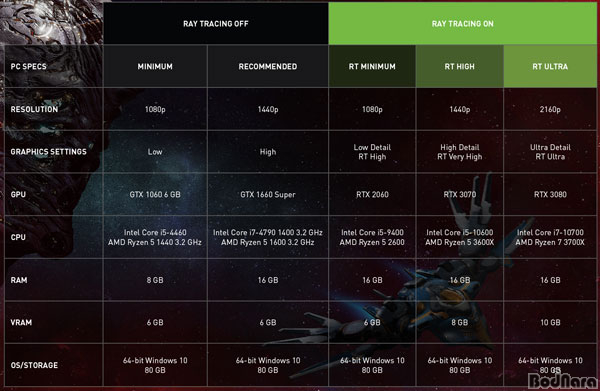Click the RTX 2060 GPU cell
Image resolution: width=600 pixels, height=391 pixels.
tap(372, 194)
